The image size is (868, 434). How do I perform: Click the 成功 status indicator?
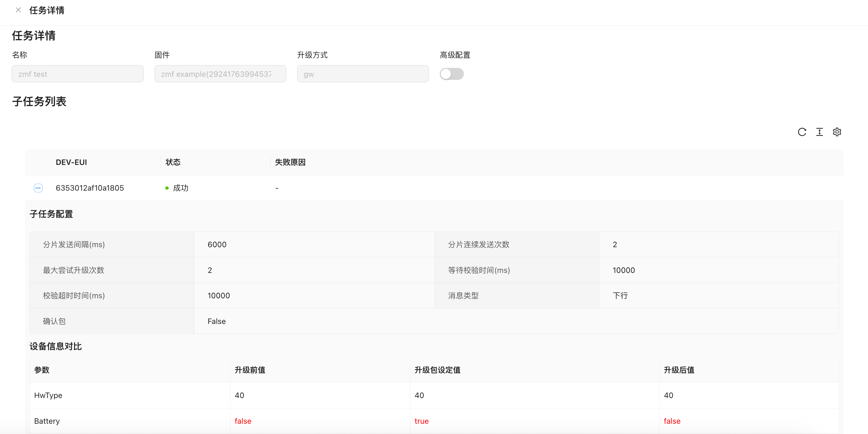(x=177, y=188)
